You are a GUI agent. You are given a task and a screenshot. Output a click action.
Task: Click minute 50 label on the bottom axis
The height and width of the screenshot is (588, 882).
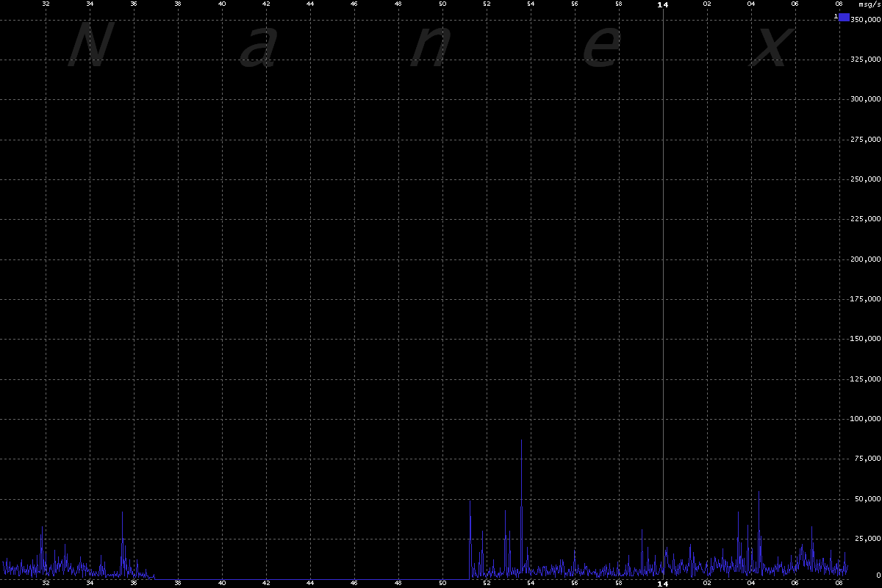(442, 584)
